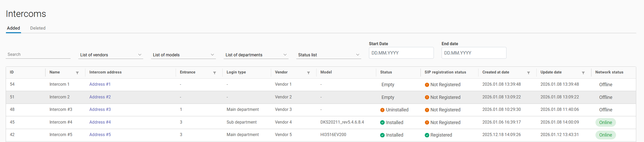Click the Vendor column filter icon
This screenshot has width=644, height=142.
[x=309, y=73]
